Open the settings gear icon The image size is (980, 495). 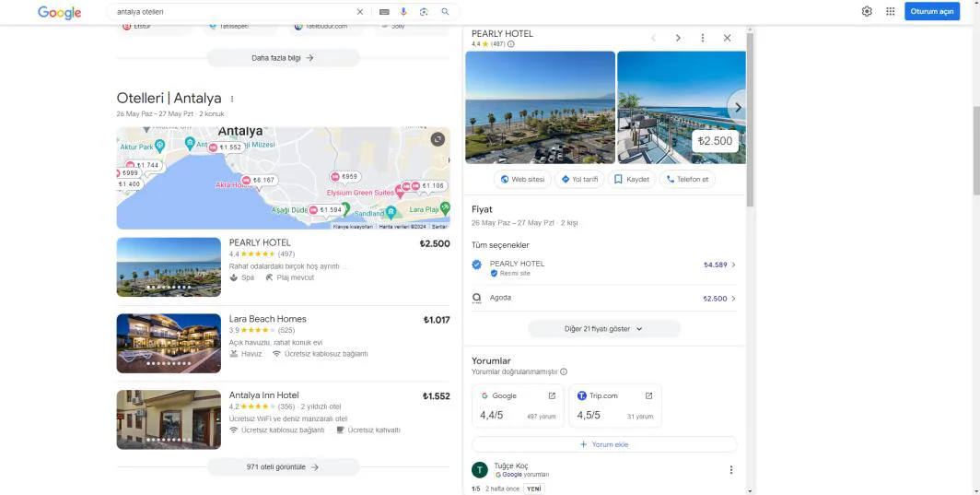(867, 11)
